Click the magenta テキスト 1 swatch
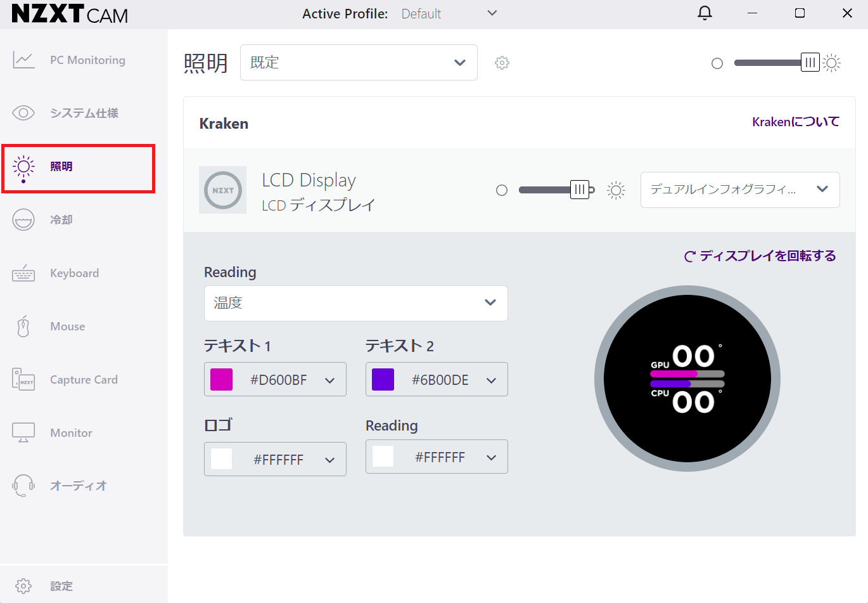This screenshot has width=868, height=603. coord(221,379)
